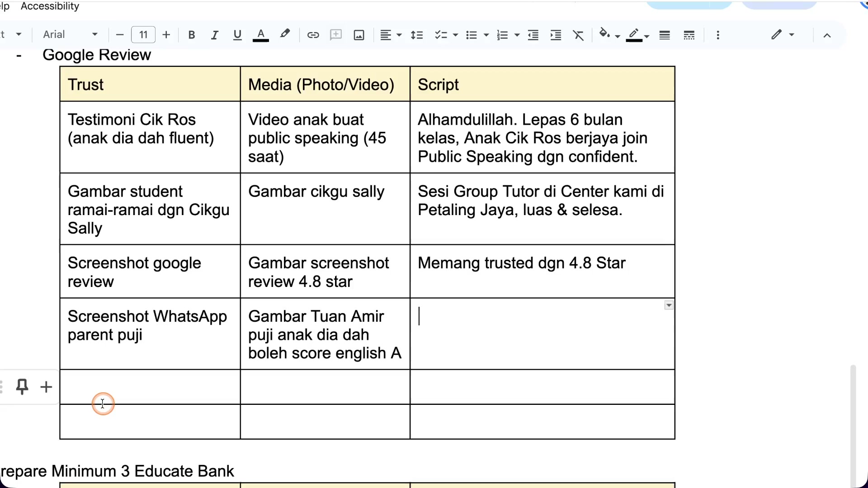Click the bulleted list icon
The height and width of the screenshot is (488, 868).
472,35
